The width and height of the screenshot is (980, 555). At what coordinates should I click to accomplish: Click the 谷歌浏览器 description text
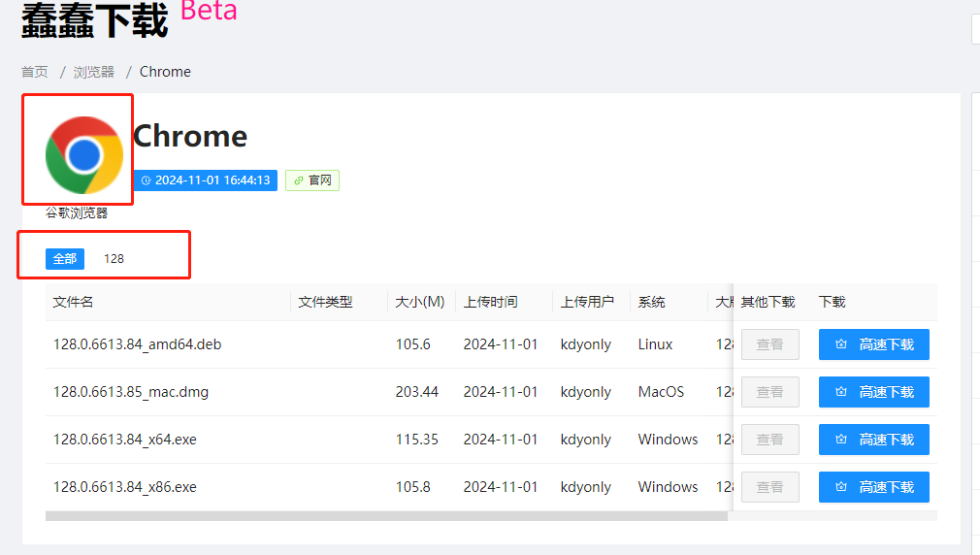coord(77,213)
